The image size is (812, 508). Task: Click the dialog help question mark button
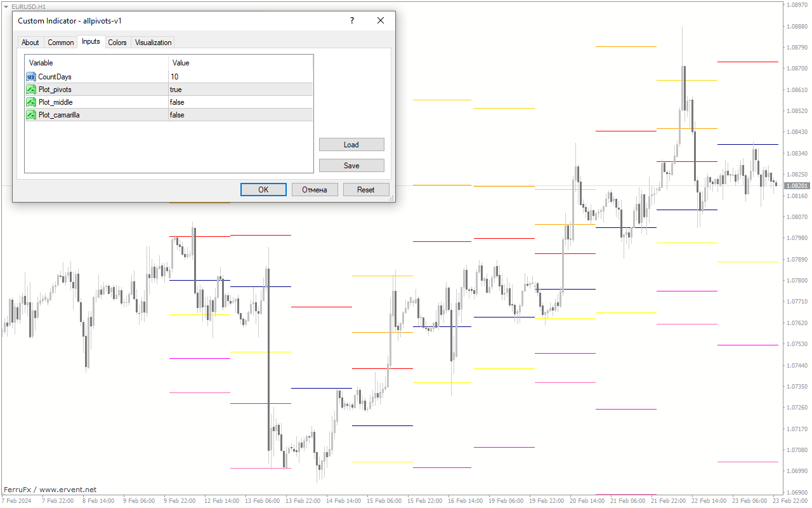352,20
